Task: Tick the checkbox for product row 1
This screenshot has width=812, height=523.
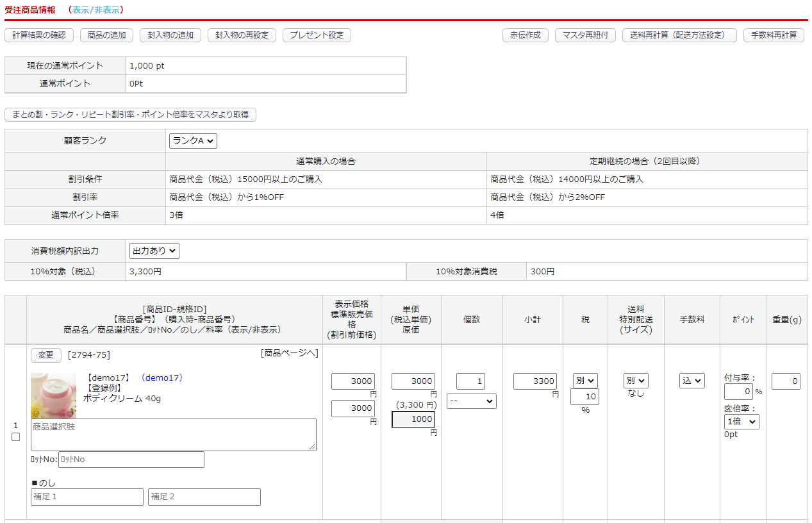Action: coord(16,437)
